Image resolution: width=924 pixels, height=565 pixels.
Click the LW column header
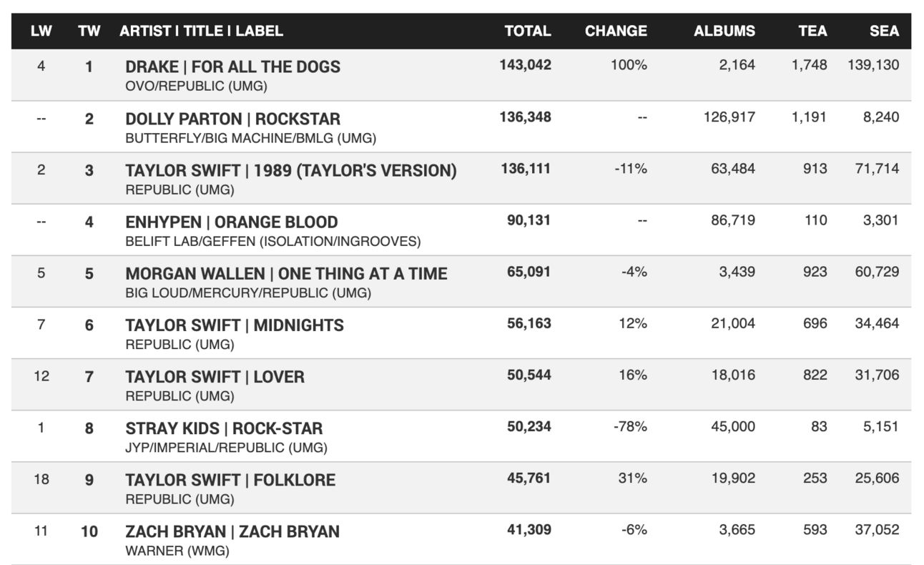pyautogui.click(x=41, y=31)
